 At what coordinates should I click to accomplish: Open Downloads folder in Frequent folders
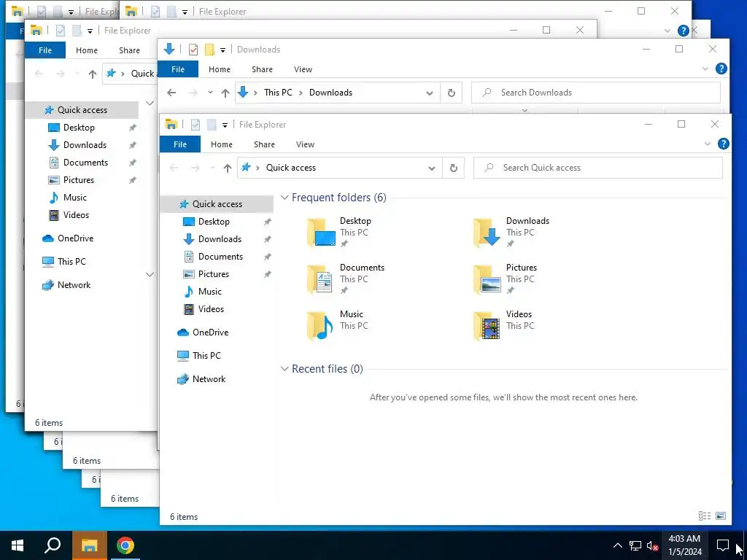(511, 233)
